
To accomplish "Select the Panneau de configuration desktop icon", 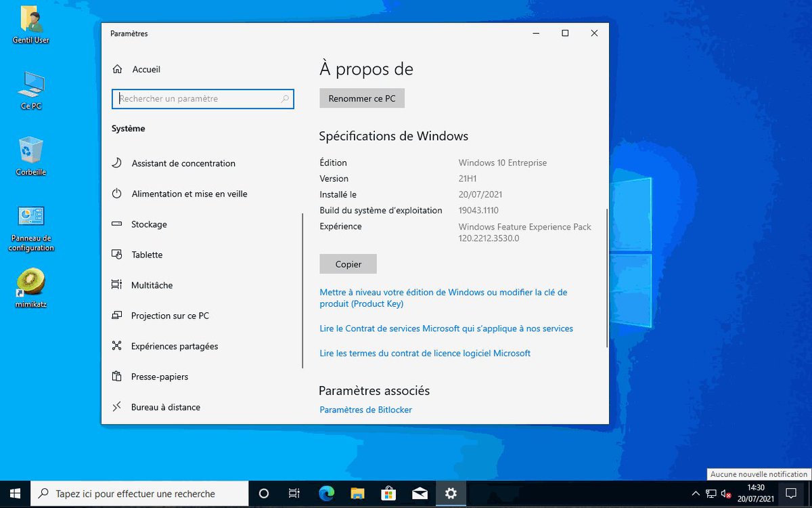I will (x=31, y=217).
